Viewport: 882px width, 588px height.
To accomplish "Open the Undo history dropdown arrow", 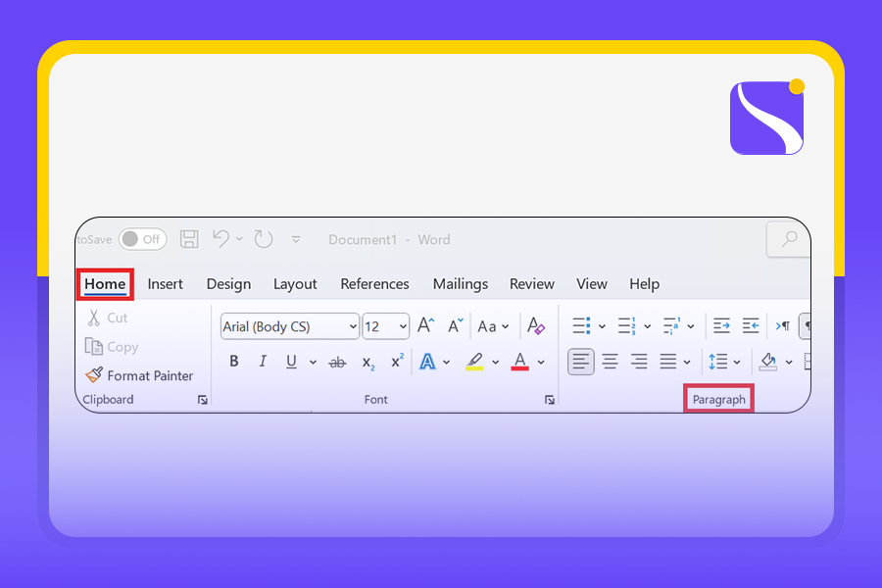I will pyautogui.click(x=239, y=239).
